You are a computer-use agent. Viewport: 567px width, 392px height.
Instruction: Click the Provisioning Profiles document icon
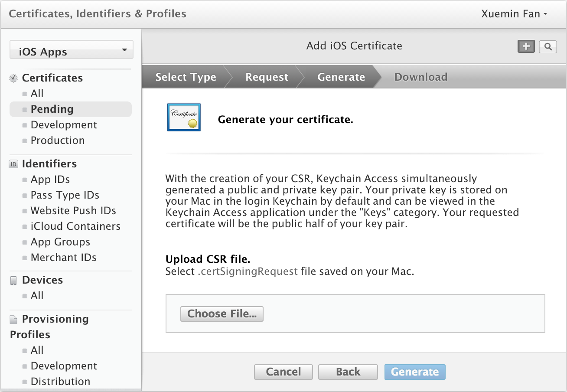click(14, 319)
